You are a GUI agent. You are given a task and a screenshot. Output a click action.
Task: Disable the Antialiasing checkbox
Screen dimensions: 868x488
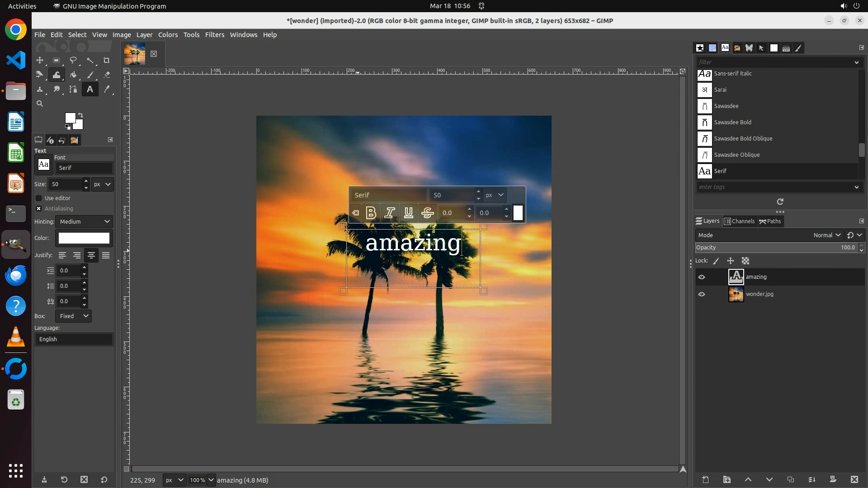pyautogui.click(x=39, y=209)
